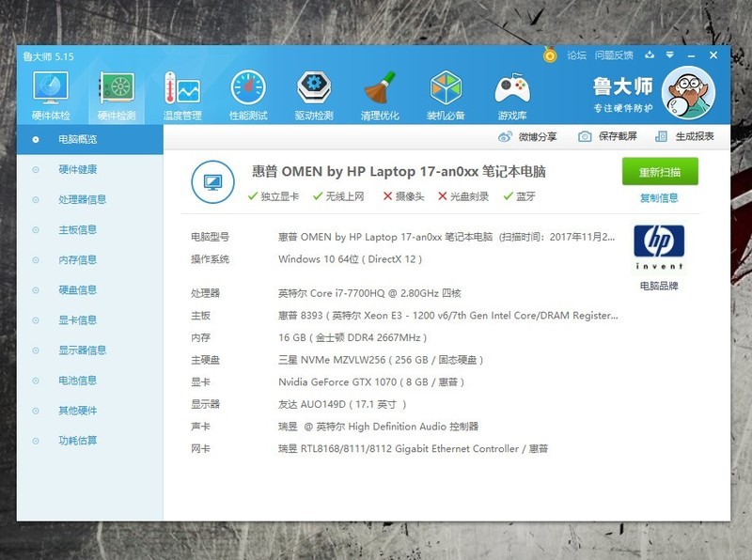Image resolution: width=752 pixels, height=560 pixels.
Task: Click the green 重新扫描 rescan button
Action: pyautogui.click(x=660, y=172)
